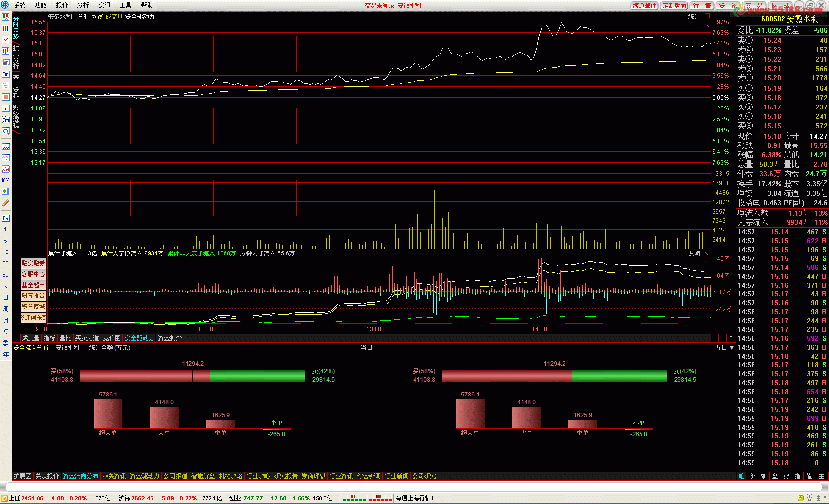Click the line trend chart sidebar icon
Viewport: 829px width, 504px height.
click(6, 40)
